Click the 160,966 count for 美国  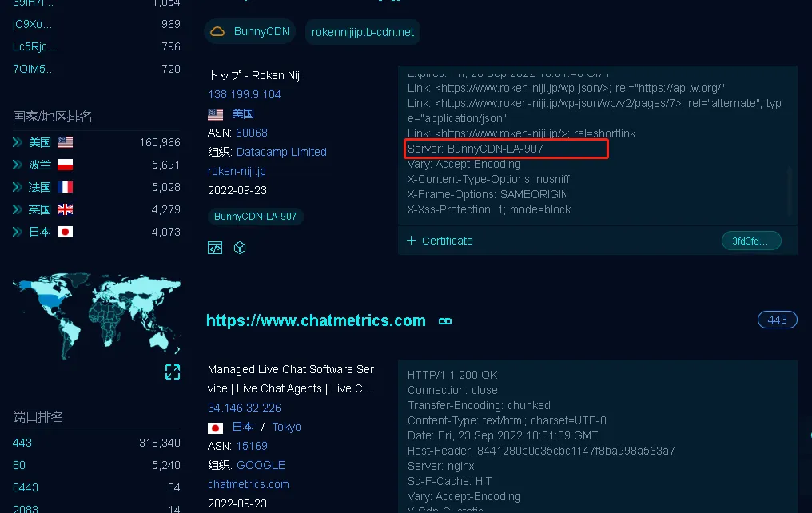pos(160,142)
